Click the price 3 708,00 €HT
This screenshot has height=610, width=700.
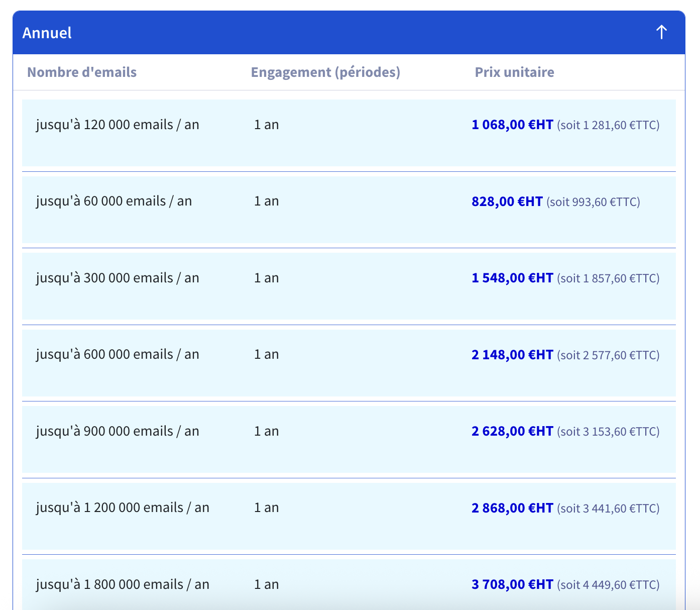512,584
